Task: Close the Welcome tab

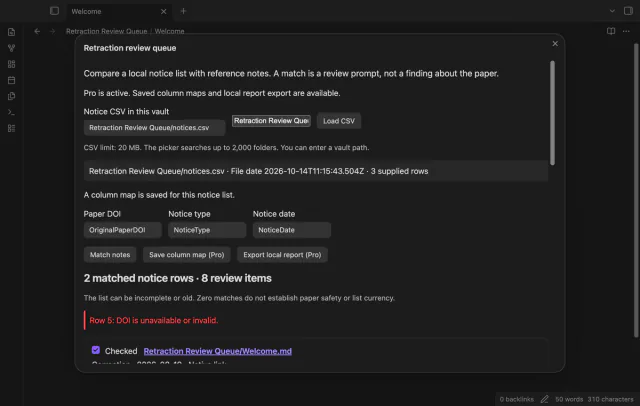Action: coord(163,11)
